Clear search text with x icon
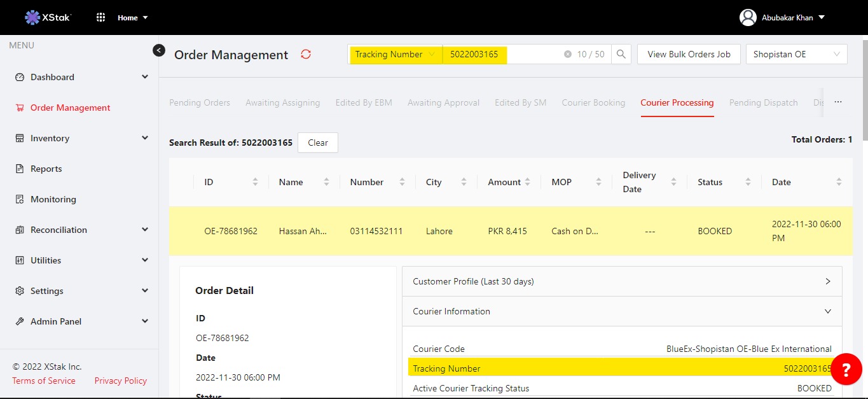The image size is (868, 399). click(567, 55)
